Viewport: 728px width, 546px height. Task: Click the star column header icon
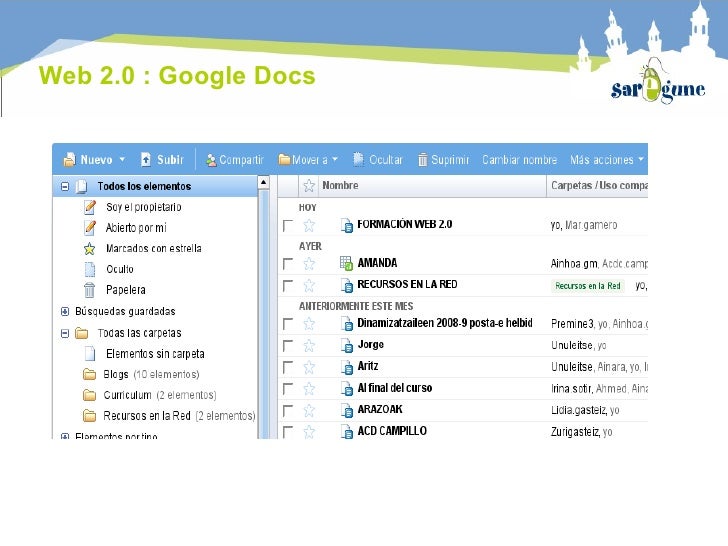point(309,186)
